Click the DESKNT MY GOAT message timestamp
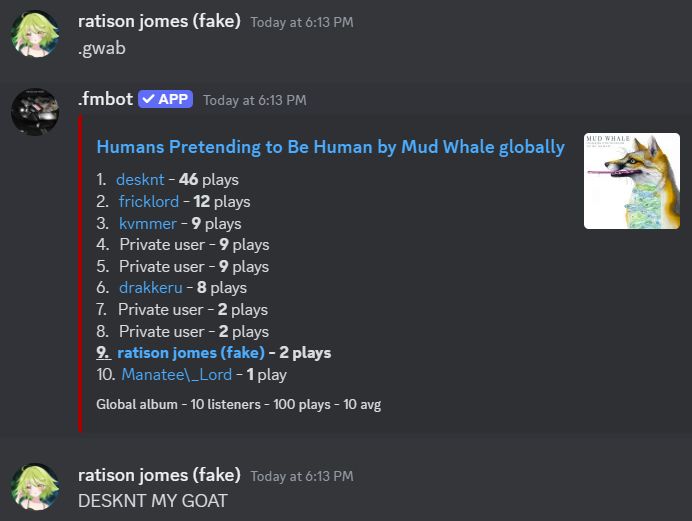Screen dimensions: 692x521 click(301, 476)
